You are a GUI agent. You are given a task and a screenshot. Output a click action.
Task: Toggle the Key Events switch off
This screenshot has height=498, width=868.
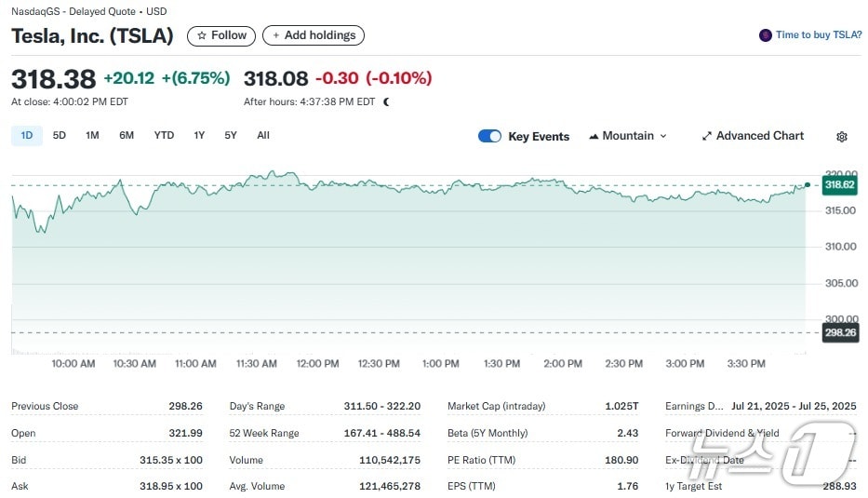pyautogui.click(x=489, y=136)
